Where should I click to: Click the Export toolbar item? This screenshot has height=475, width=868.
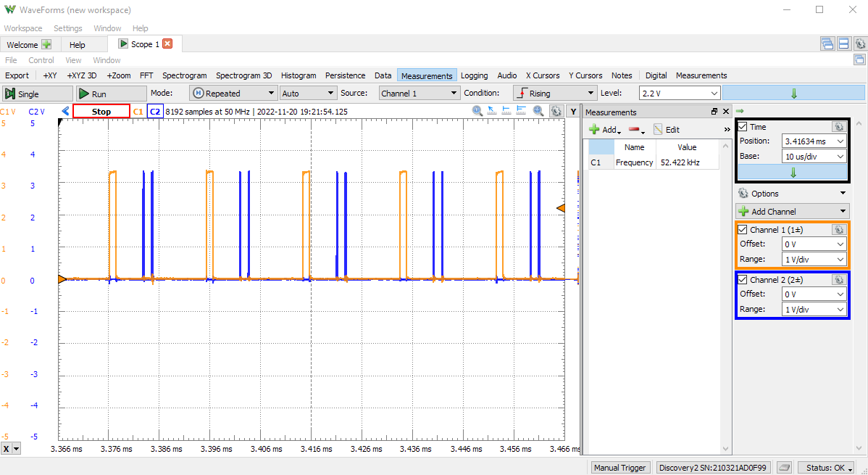pyautogui.click(x=17, y=75)
